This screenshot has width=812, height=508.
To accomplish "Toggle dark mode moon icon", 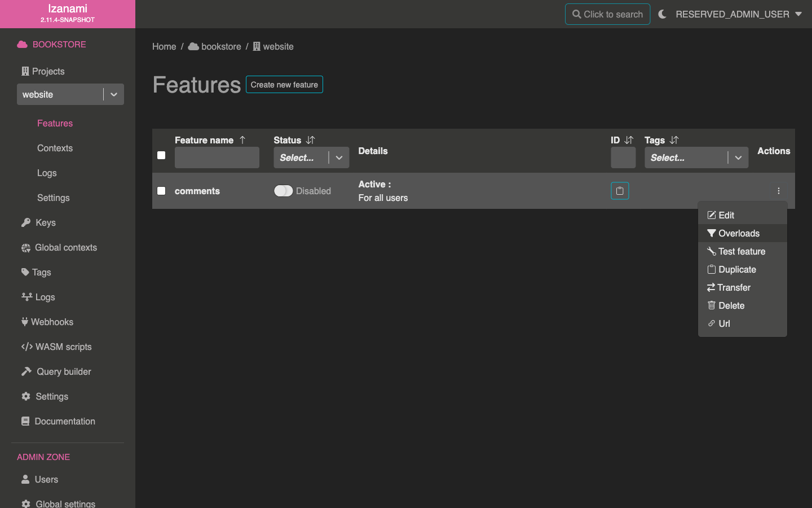I will tap(662, 14).
